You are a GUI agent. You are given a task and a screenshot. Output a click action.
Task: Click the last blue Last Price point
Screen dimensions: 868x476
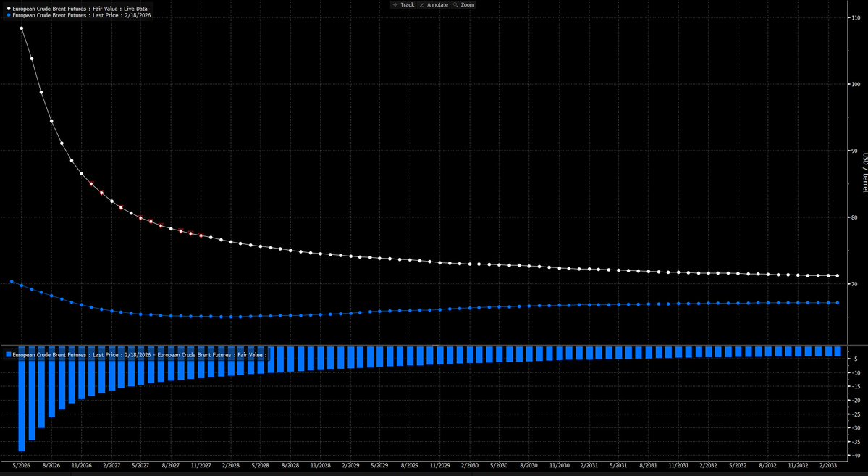point(838,303)
